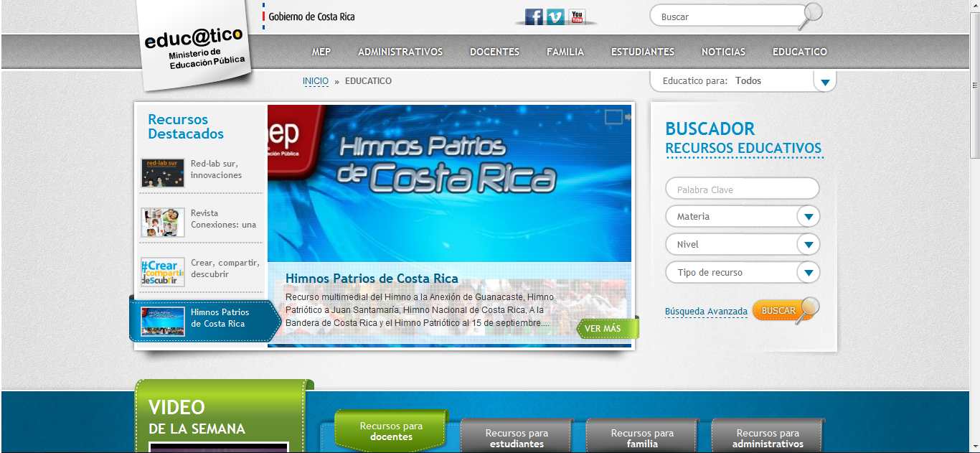Click the educ@tico logo
The image size is (980, 453).
coord(194,45)
